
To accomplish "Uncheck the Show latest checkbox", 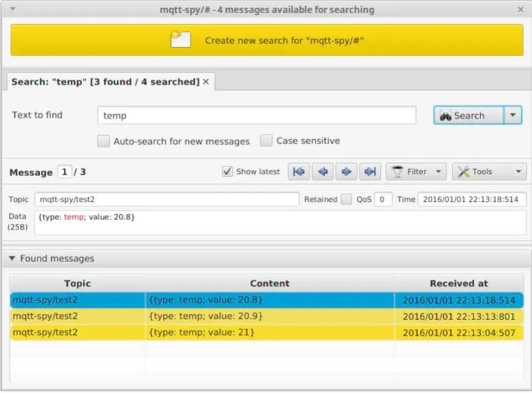I will click(x=227, y=171).
